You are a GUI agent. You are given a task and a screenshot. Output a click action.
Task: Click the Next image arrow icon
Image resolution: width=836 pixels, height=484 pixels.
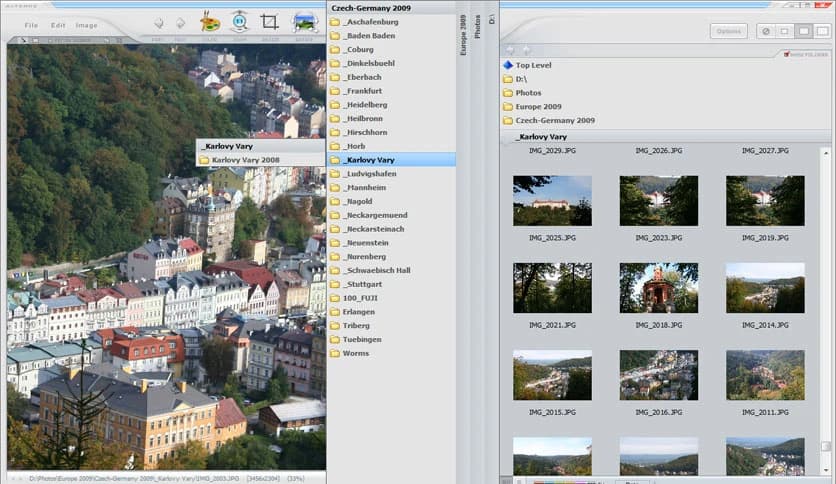180,23
